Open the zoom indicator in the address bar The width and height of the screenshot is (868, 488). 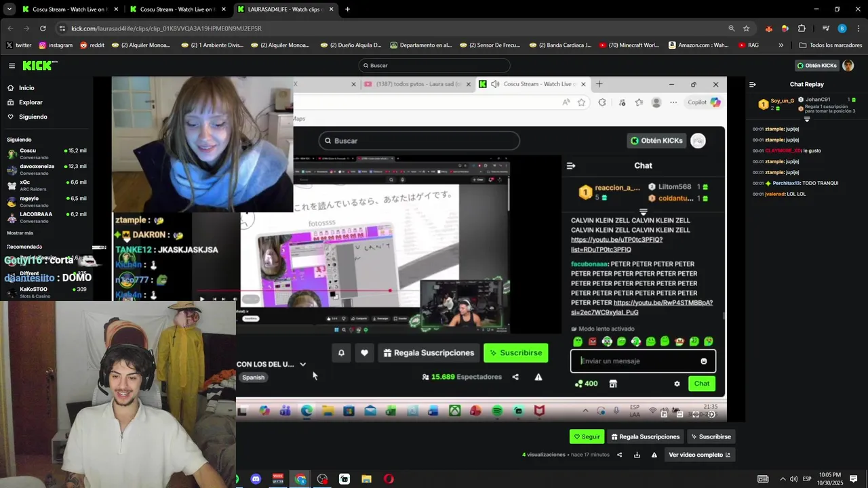click(731, 28)
